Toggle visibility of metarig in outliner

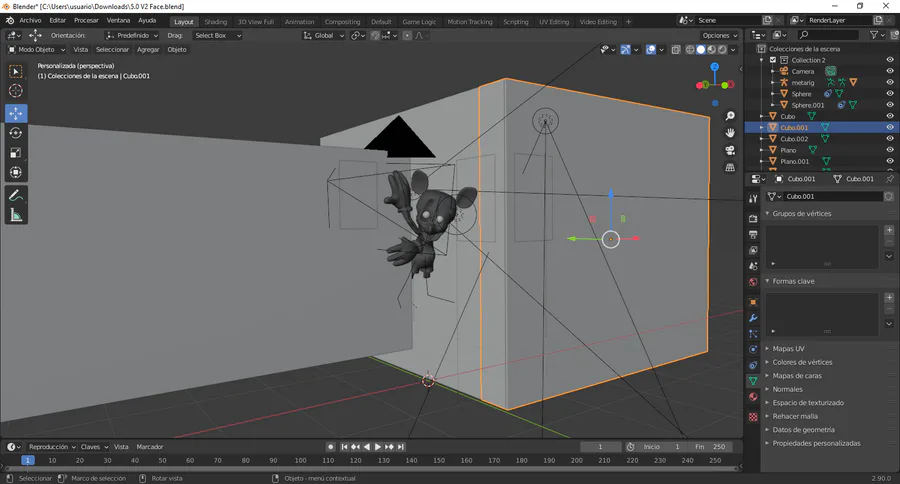click(x=890, y=82)
